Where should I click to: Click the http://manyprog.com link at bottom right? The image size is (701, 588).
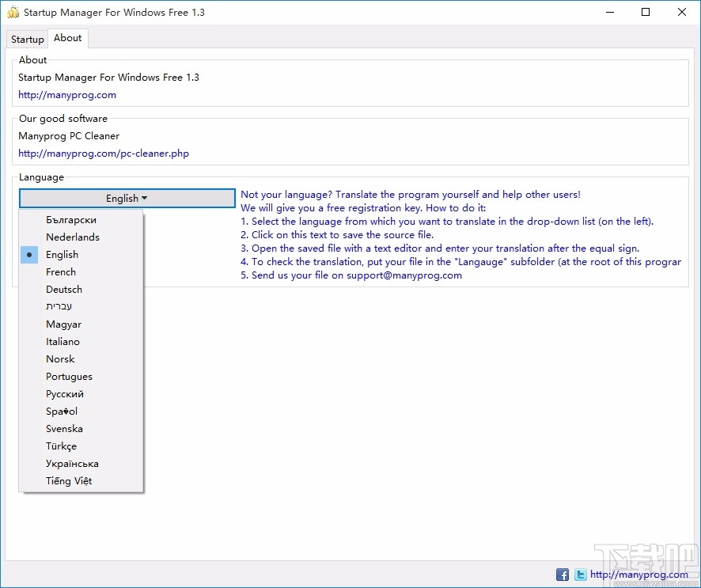(x=638, y=575)
